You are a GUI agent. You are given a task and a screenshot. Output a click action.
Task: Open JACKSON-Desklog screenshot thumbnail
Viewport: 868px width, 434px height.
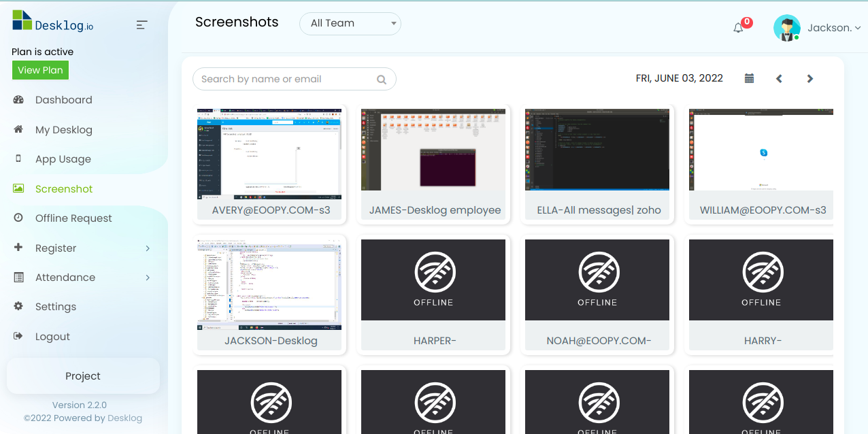[x=269, y=285]
